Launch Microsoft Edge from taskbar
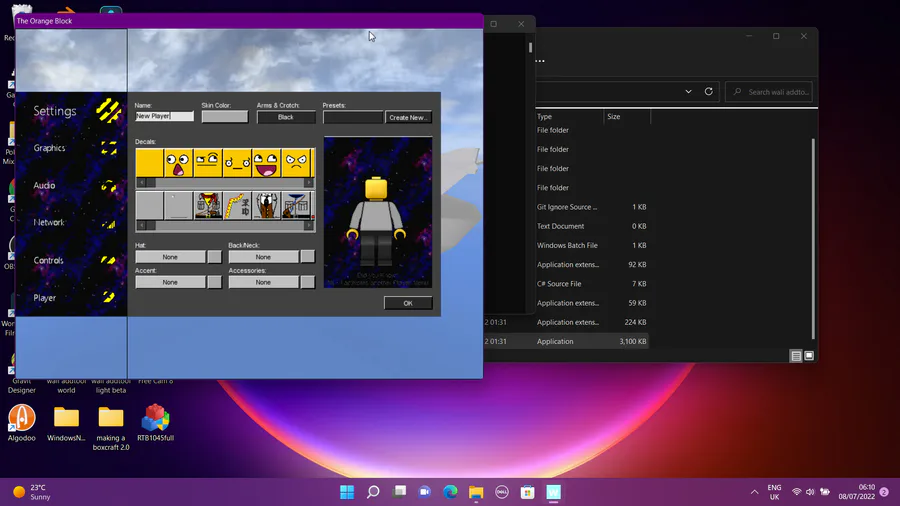Image resolution: width=900 pixels, height=506 pixels. [x=451, y=492]
